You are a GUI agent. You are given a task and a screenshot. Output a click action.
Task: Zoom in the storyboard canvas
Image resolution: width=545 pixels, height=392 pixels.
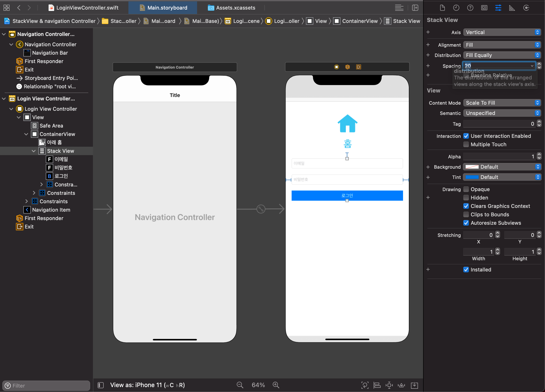[276, 385]
